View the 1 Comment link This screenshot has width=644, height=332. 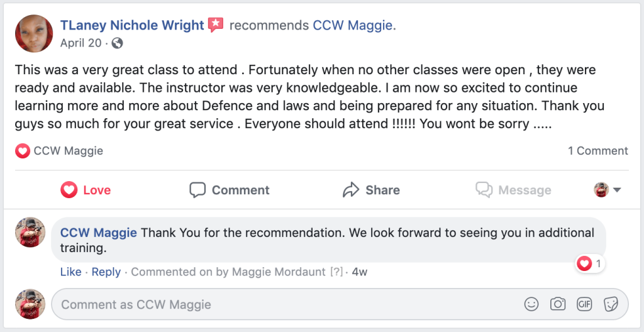click(597, 151)
